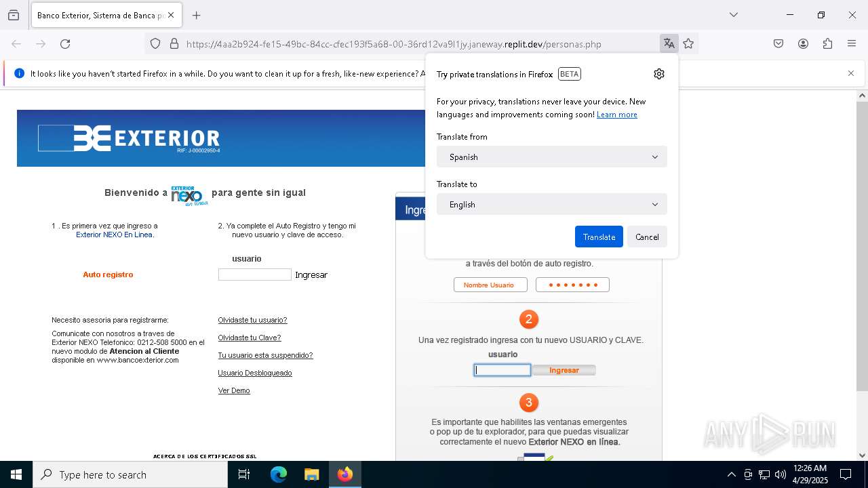Close the Banco Exterior tab
Image resolution: width=868 pixels, height=488 pixels.
pyautogui.click(x=171, y=15)
